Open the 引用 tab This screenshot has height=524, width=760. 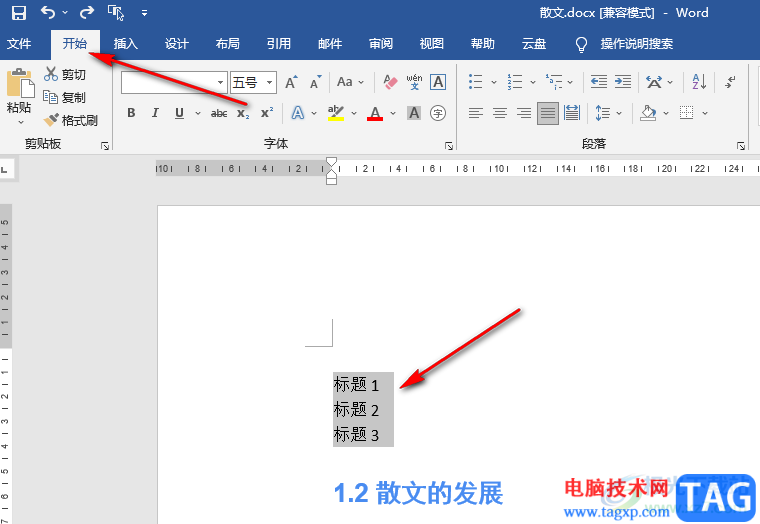[279, 44]
